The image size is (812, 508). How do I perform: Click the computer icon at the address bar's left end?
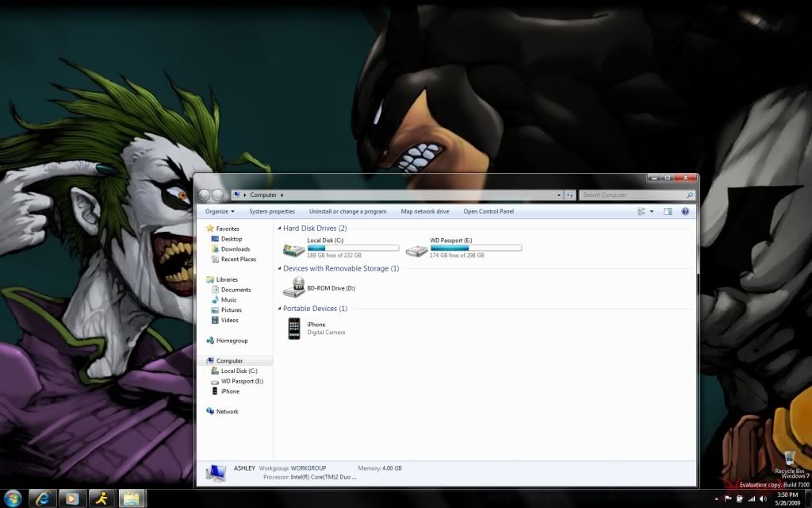pos(236,195)
